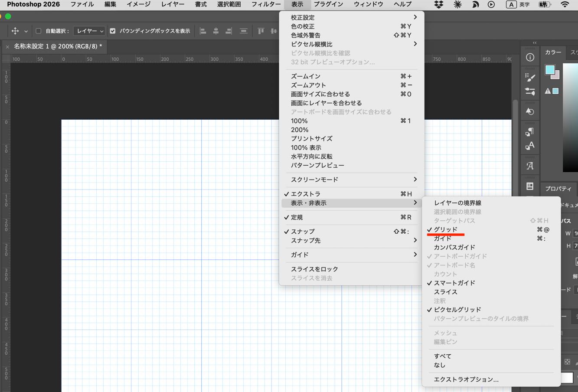Open the tool preset picker arrow beside Move tool
This screenshot has width=578, height=392.
(x=26, y=31)
